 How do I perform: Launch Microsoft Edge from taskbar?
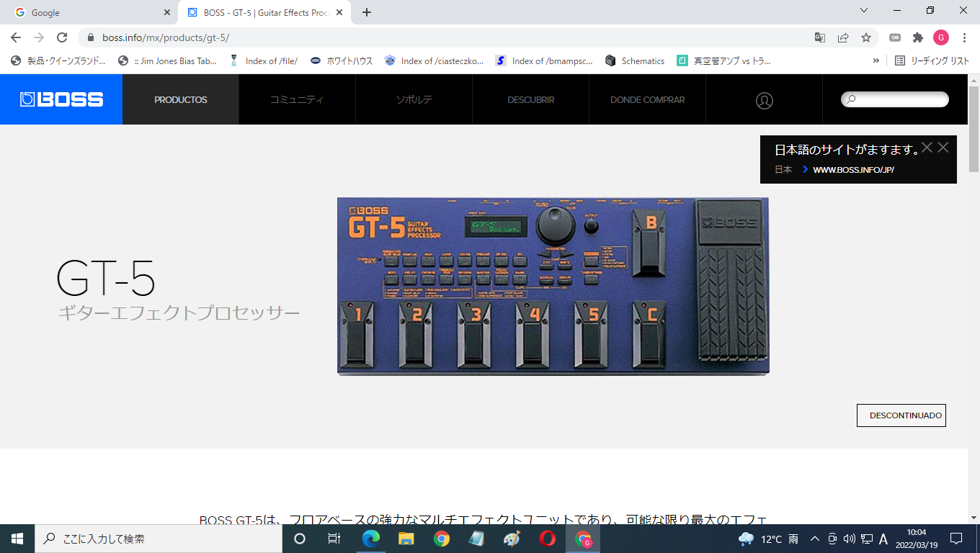pyautogui.click(x=371, y=539)
